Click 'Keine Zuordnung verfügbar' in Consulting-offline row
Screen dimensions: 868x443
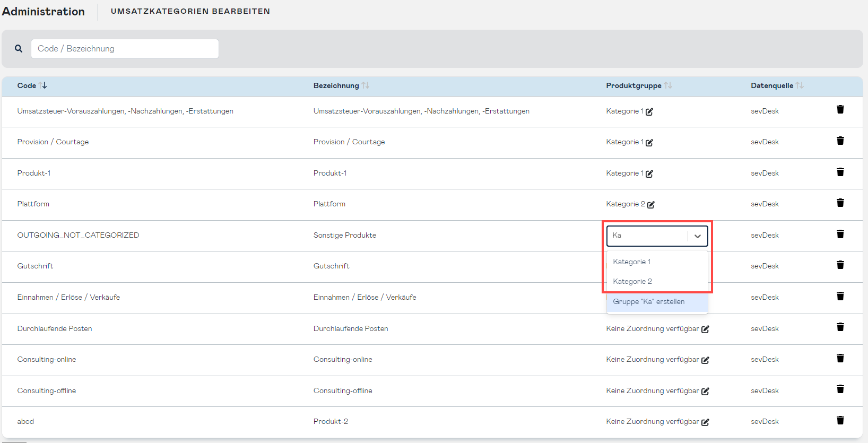tap(653, 390)
